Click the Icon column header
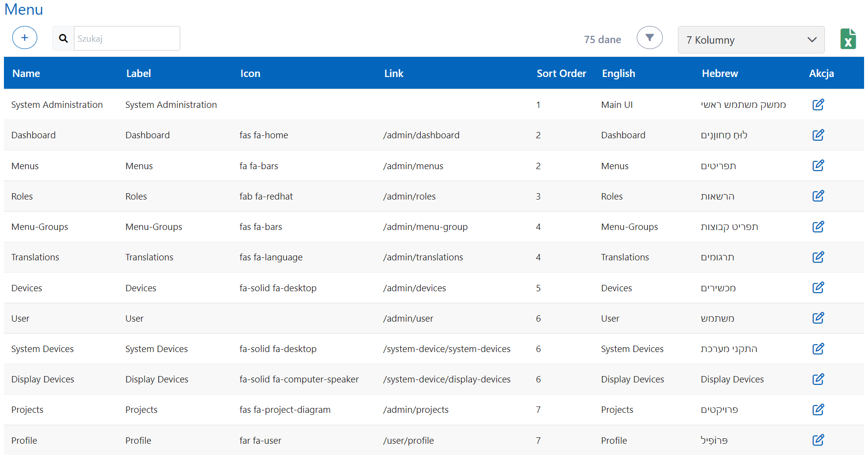The height and width of the screenshot is (455, 868). pyautogui.click(x=250, y=74)
